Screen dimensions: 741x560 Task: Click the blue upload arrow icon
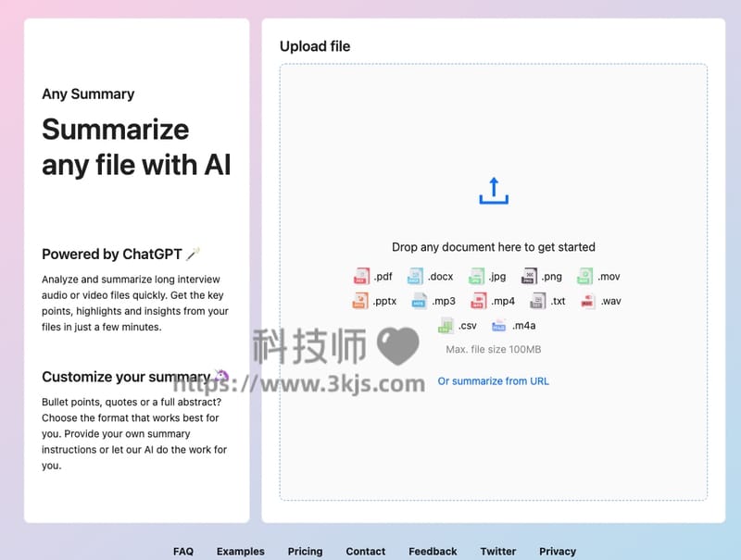[x=494, y=191]
